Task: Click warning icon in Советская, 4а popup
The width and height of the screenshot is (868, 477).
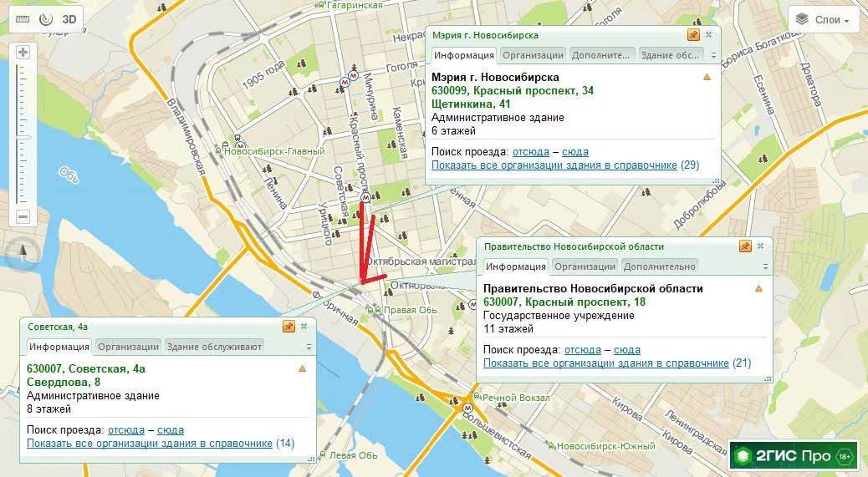Action: 302,368
